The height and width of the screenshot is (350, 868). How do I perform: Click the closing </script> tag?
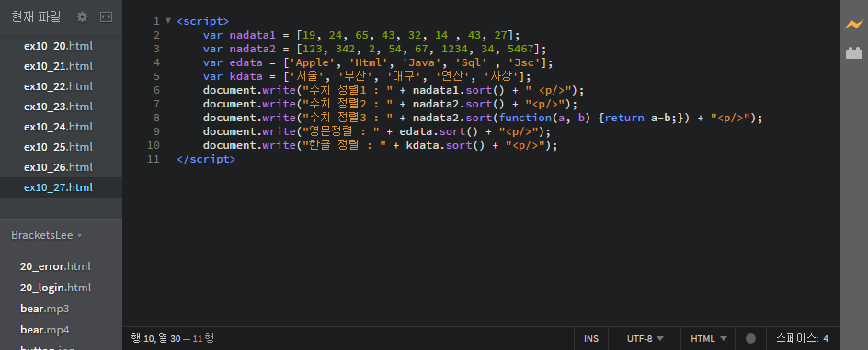coord(206,159)
